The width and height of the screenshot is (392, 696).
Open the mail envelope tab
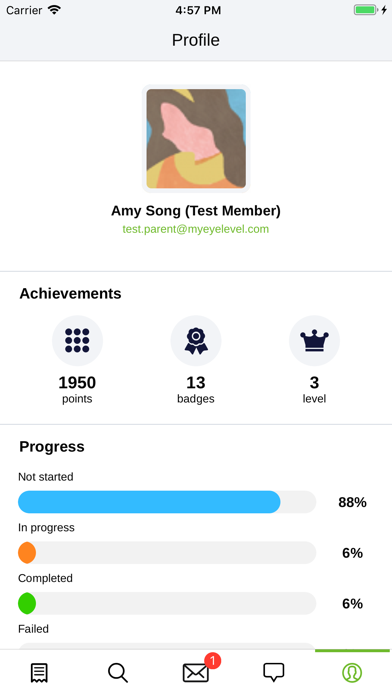pos(196,673)
